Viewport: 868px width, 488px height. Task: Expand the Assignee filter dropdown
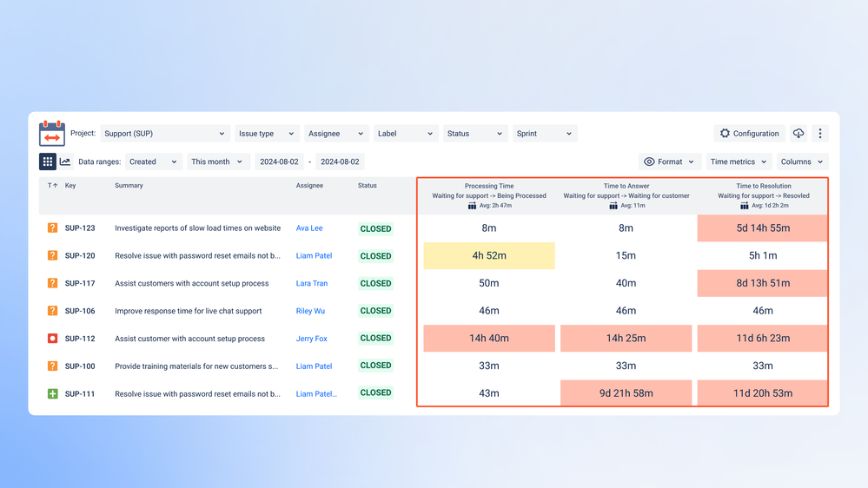click(x=336, y=134)
